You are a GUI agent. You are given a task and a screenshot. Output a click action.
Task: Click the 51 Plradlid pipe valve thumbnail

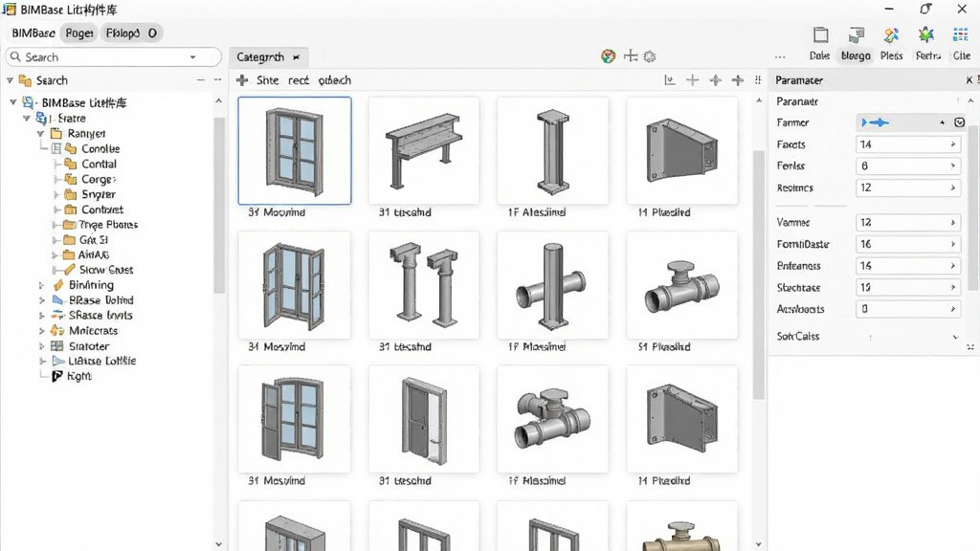(x=681, y=285)
